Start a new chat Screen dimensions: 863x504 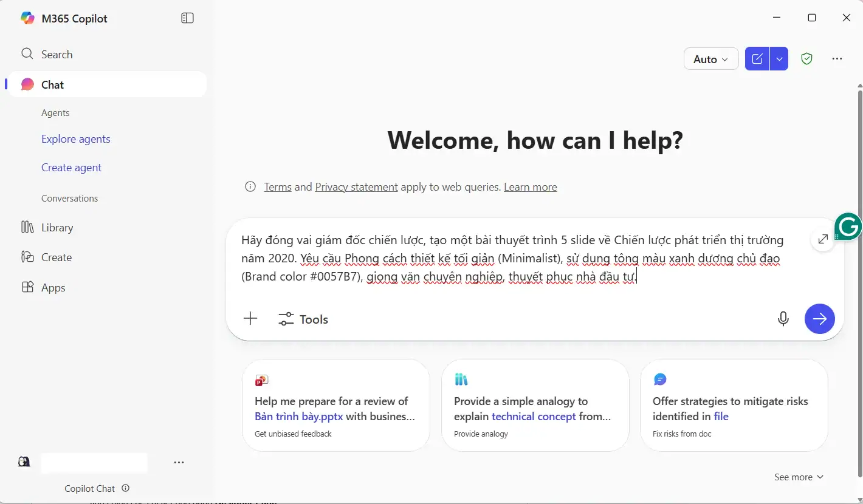[757, 58]
